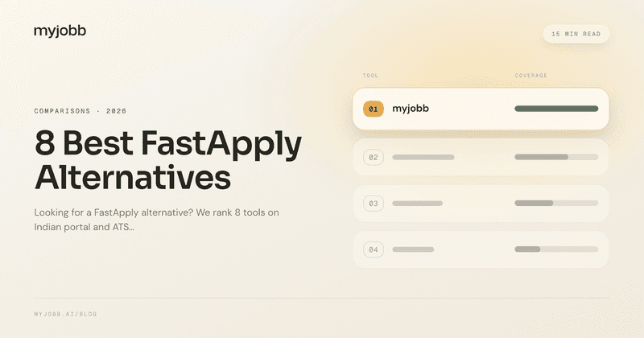This screenshot has width=644, height=338.
Task: Click the coverage bar in row 02
Action: point(556,157)
